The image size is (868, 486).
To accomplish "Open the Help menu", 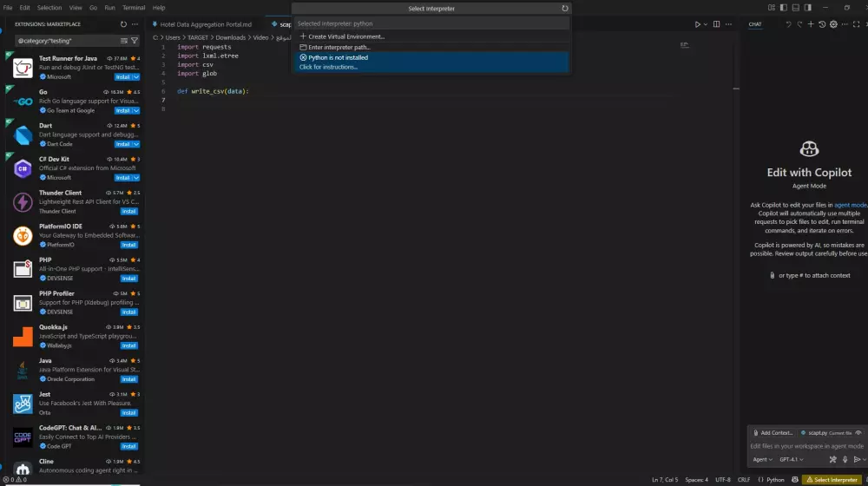I will tap(159, 8).
